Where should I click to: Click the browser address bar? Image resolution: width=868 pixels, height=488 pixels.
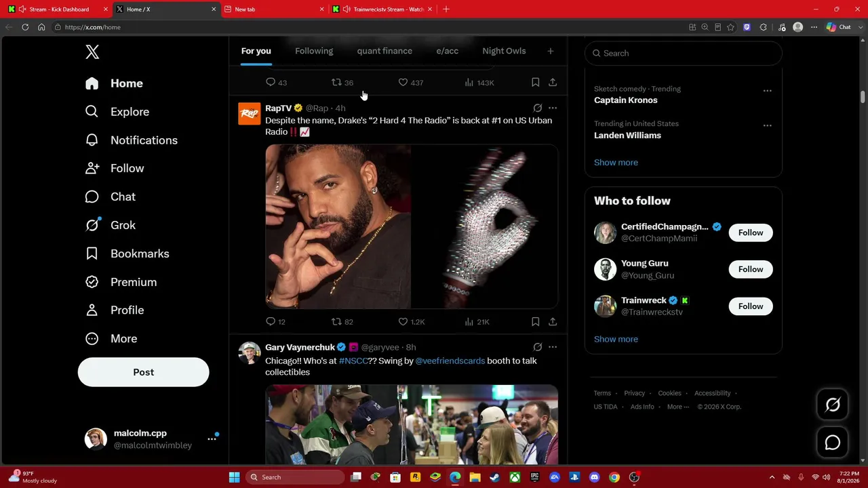click(x=366, y=27)
